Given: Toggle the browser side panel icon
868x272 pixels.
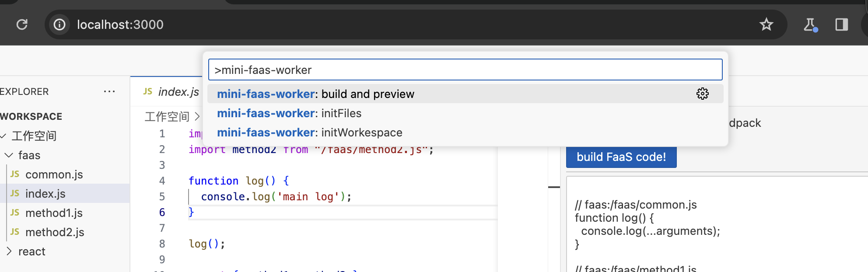Looking at the screenshot, I should click(x=841, y=24).
